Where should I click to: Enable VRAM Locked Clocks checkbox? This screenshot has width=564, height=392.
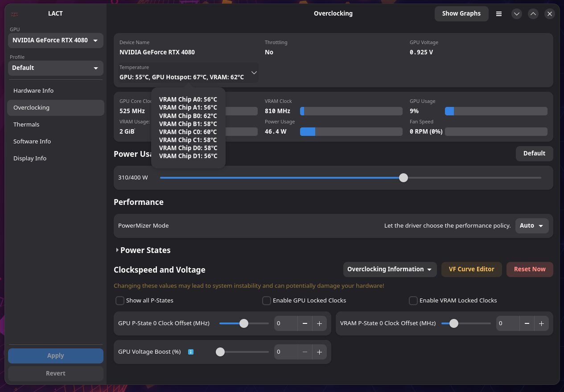[x=413, y=301]
